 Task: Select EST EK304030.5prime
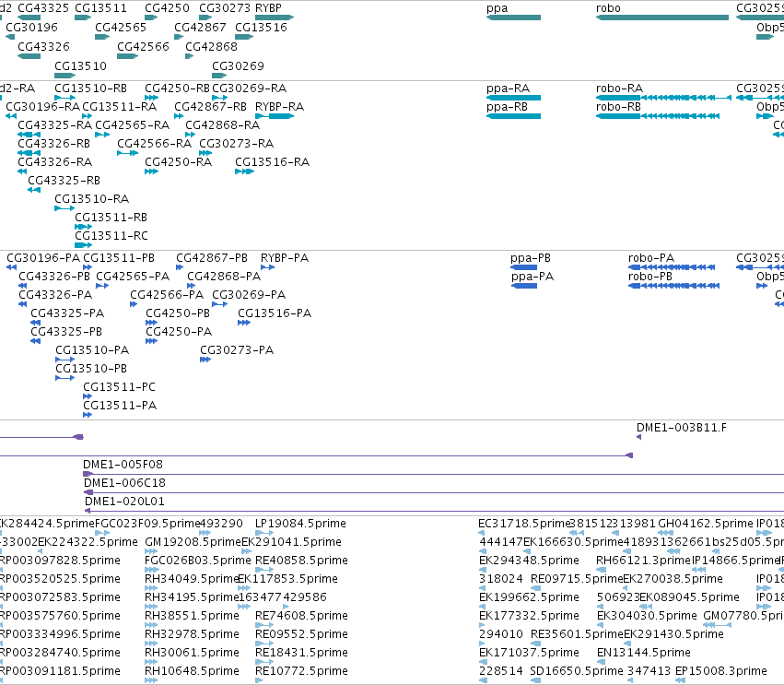600,625
